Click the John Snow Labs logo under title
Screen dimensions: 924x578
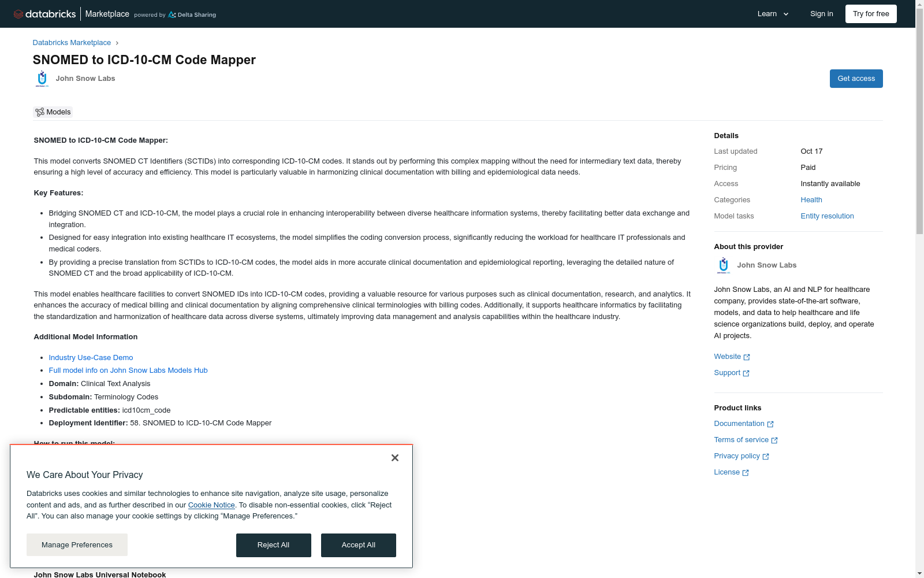(42, 79)
